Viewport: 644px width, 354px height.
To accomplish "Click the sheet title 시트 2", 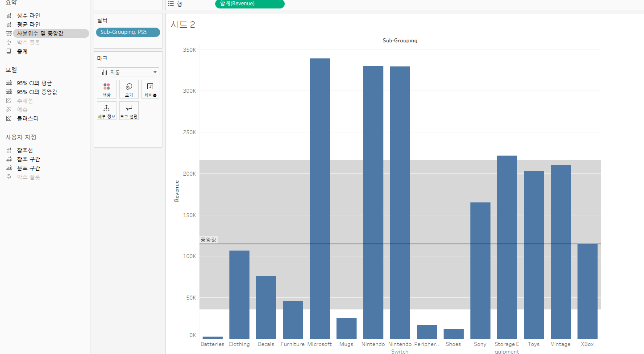I will click(x=183, y=25).
